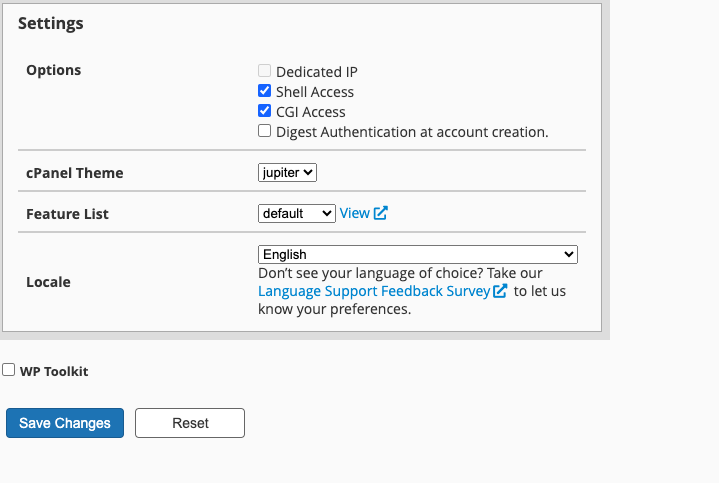Click the Dedicated IP label text
This screenshot has height=483, width=719.
[317, 72]
